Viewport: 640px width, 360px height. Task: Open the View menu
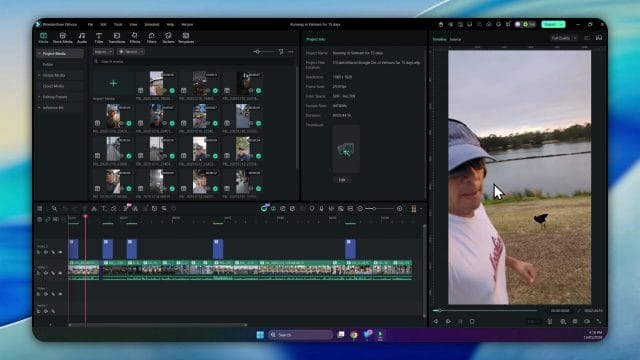133,24
